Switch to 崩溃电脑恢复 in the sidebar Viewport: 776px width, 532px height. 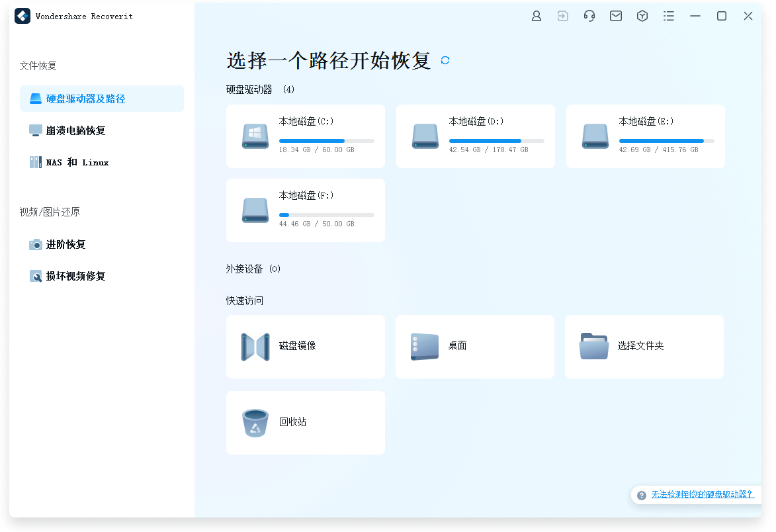[74, 130]
